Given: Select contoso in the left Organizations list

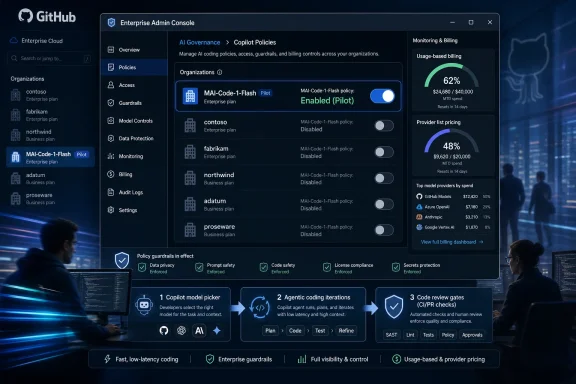Looking at the screenshot, I should click(50, 95).
